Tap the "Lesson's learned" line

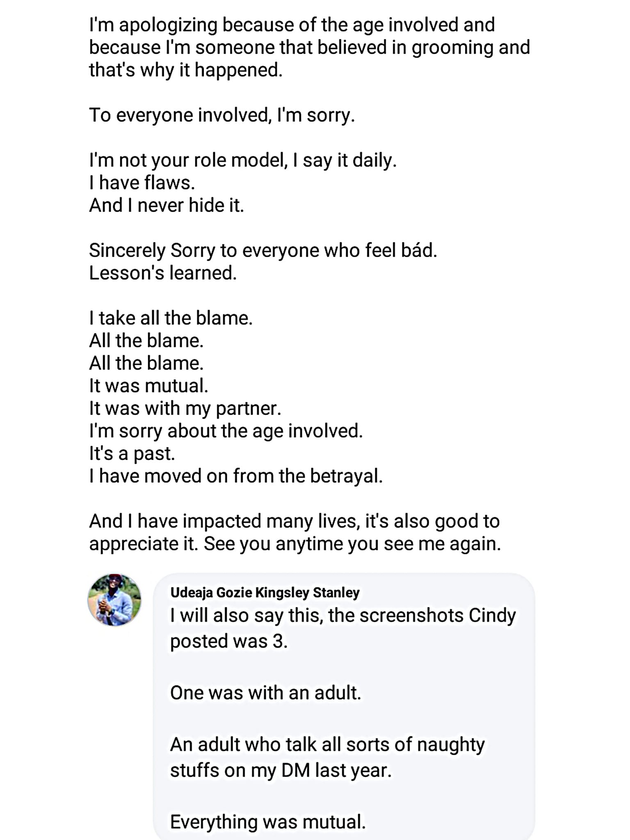(x=163, y=273)
